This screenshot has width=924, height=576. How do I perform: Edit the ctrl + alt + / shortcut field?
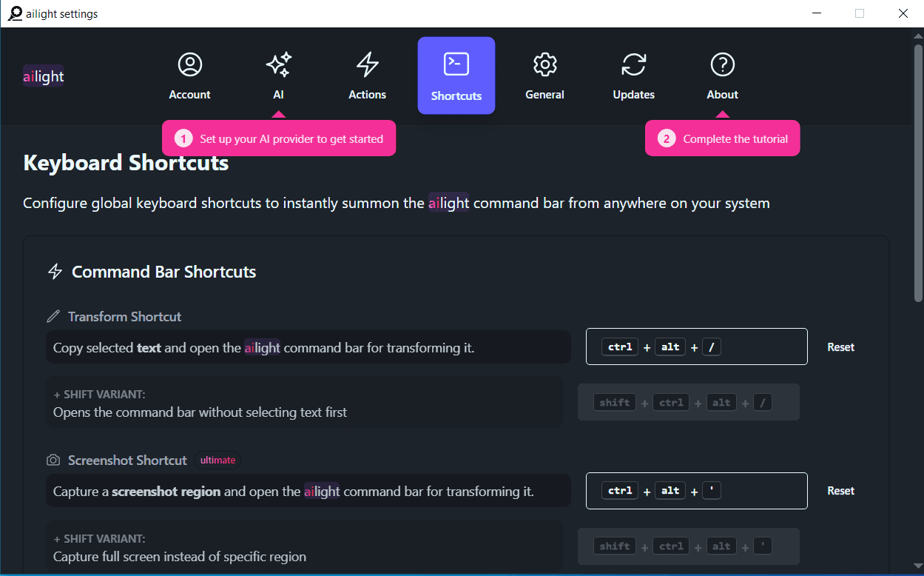pos(697,346)
